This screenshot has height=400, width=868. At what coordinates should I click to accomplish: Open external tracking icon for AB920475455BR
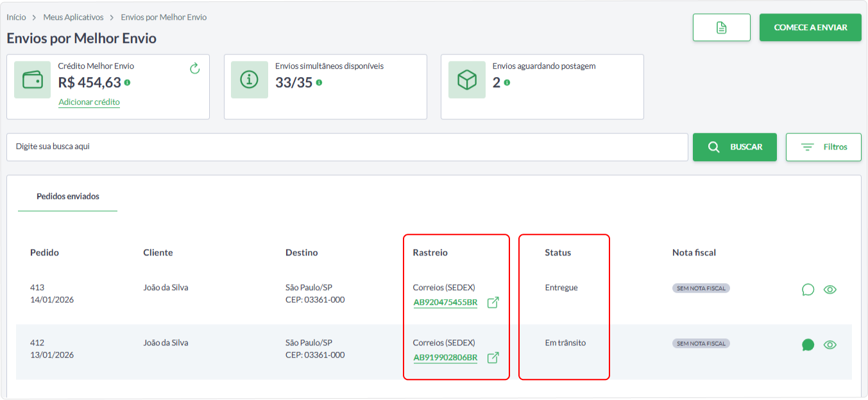coord(493,302)
